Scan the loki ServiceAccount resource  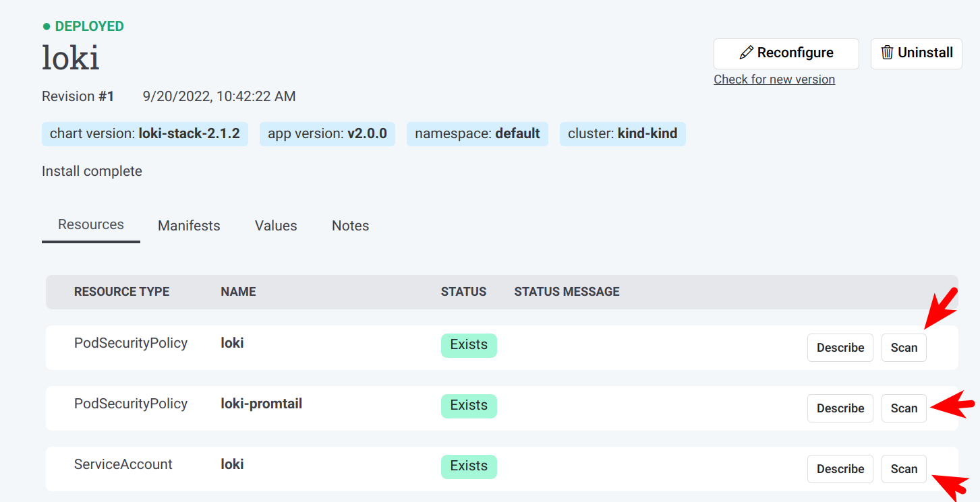(x=904, y=469)
